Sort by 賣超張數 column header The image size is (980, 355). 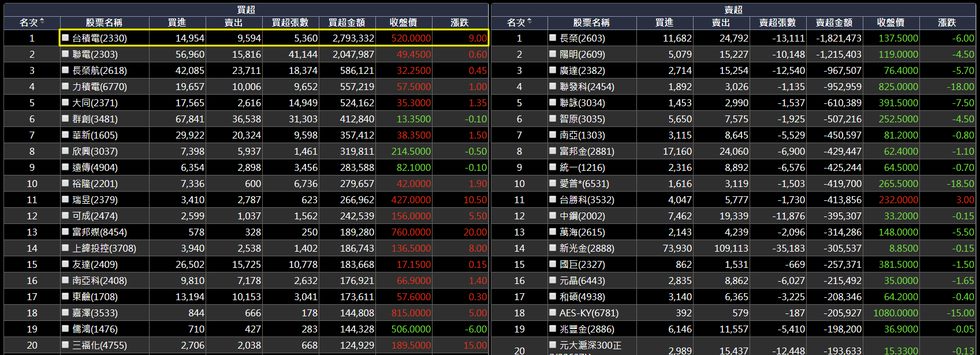point(778,23)
